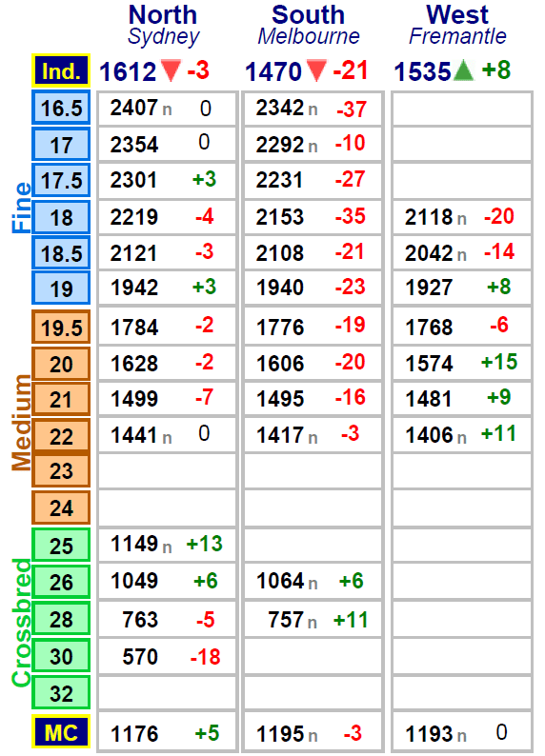Screen dimensions: 545x756
Task: Click the 16.5 micron fine label
Action: (x=61, y=107)
